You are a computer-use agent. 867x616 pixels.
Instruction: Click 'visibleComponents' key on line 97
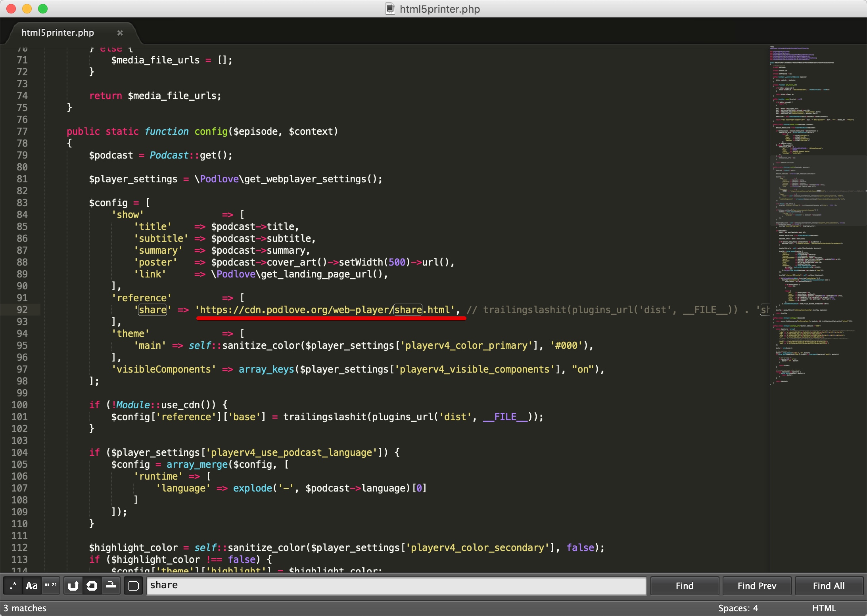(x=164, y=369)
